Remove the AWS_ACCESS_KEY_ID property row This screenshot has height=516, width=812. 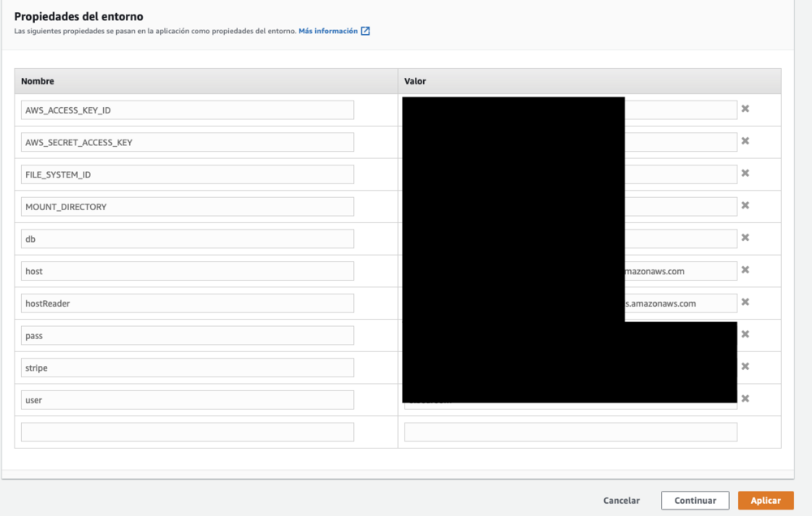(x=745, y=109)
